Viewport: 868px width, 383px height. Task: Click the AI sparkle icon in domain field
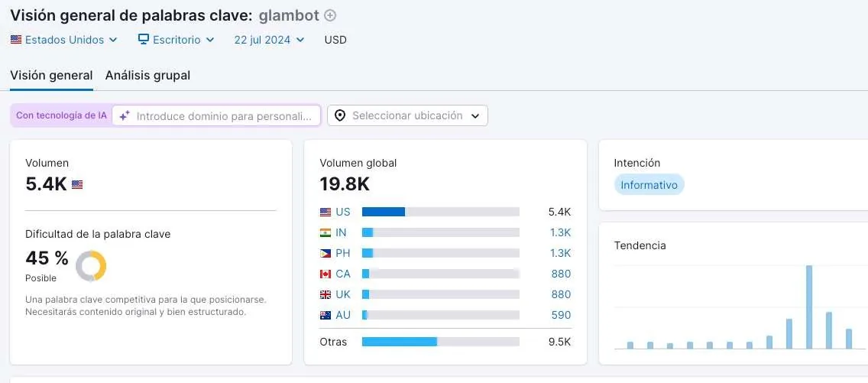pyautogui.click(x=125, y=115)
